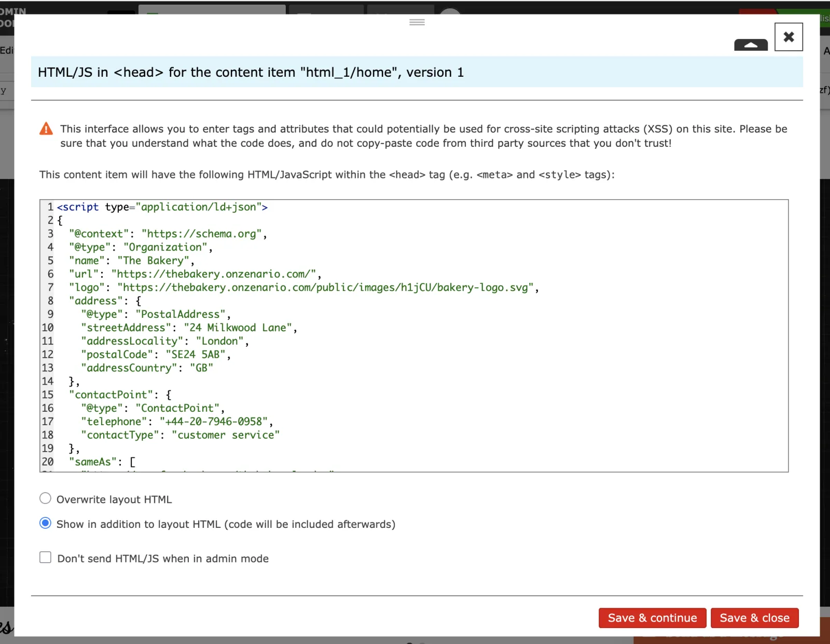Image resolution: width=830 pixels, height=644 pixels.
Task: Click line number 20 in the editor gutter
Action: click(48, 463)
